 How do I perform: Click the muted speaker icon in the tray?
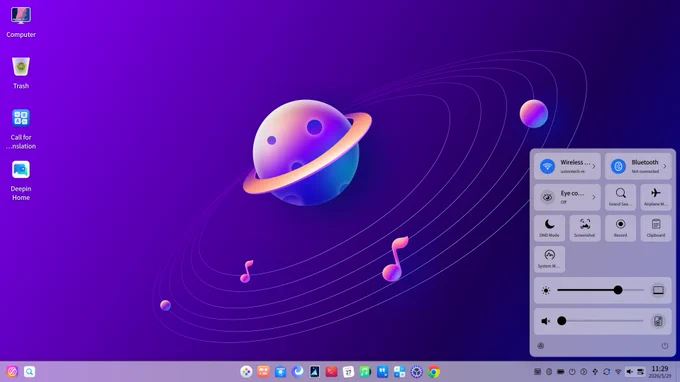click(x=630, y=372)
